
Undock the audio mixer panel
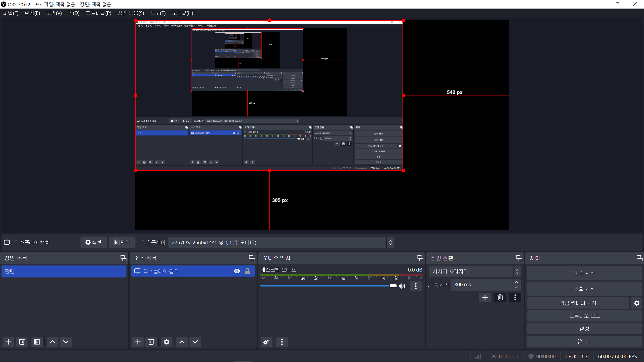(x=420, y=258)
